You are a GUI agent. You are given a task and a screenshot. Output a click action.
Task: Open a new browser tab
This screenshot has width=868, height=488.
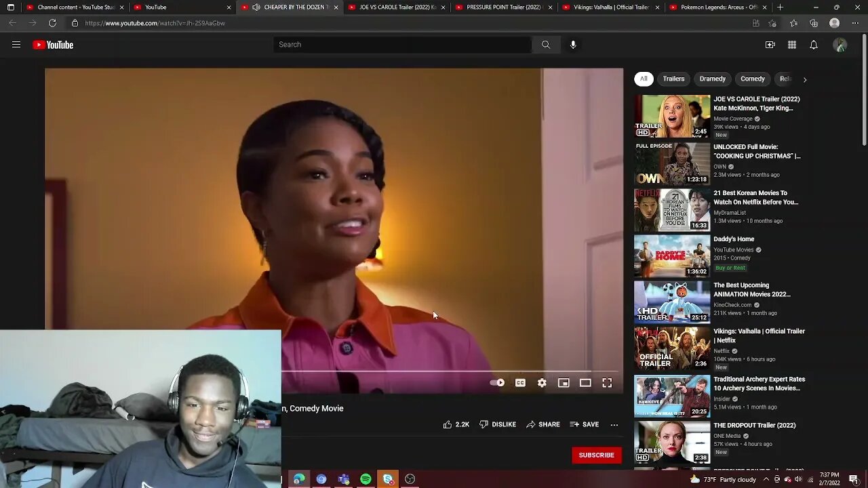click(780, 7)
